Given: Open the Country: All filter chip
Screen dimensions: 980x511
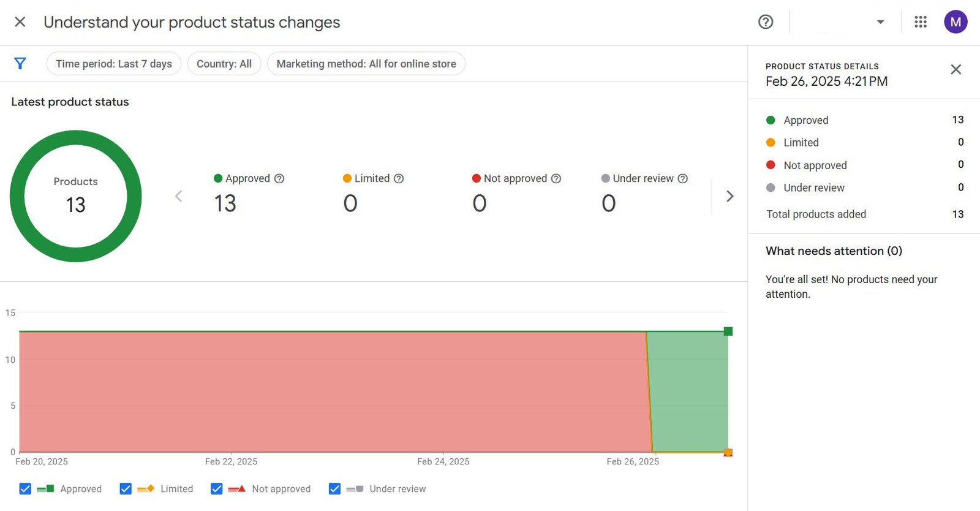Looking at the screenshot, I should coord(224,64).
